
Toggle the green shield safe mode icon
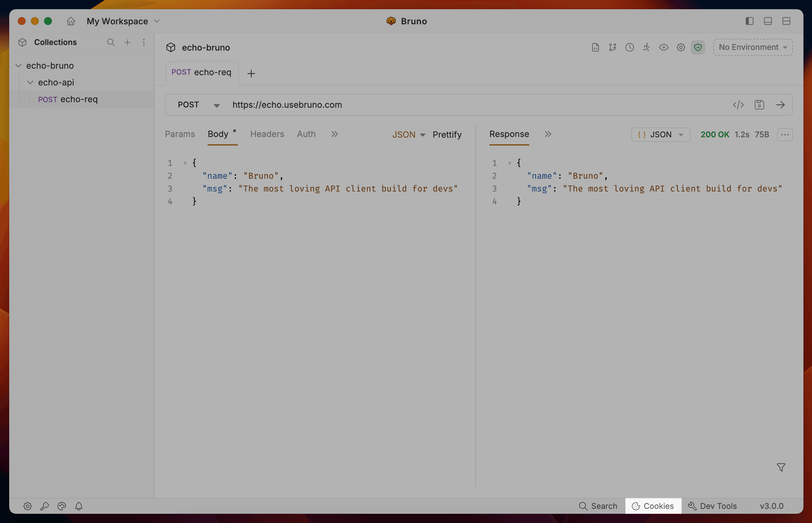click(x=698, y=47)
